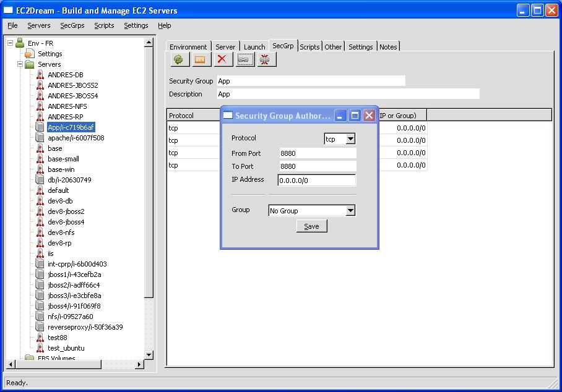Screen dimensions: 562x392
Task: Click the server icon beside jboss4/i-91f069f8
Action: pos(40,306)
